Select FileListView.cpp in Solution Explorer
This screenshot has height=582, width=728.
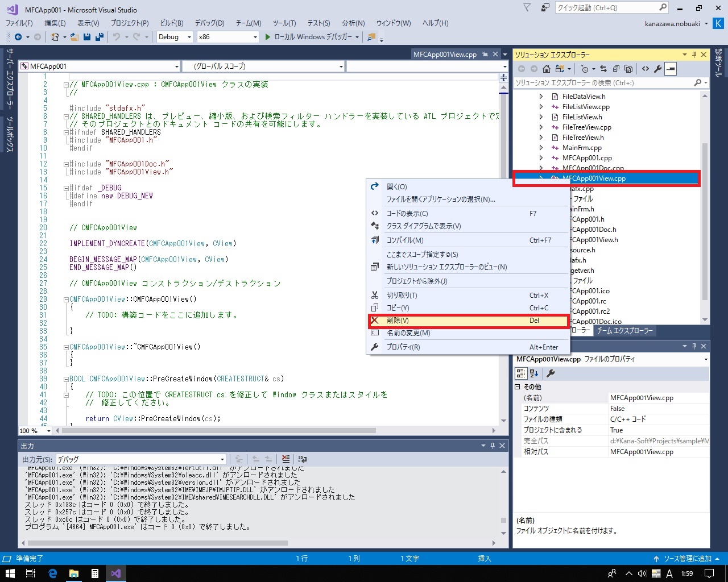point(586,107)
